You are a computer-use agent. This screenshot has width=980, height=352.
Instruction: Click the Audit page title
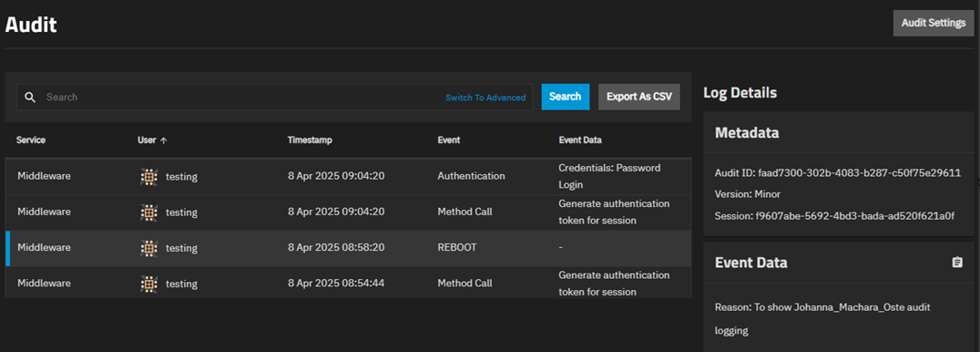point(31,25)
